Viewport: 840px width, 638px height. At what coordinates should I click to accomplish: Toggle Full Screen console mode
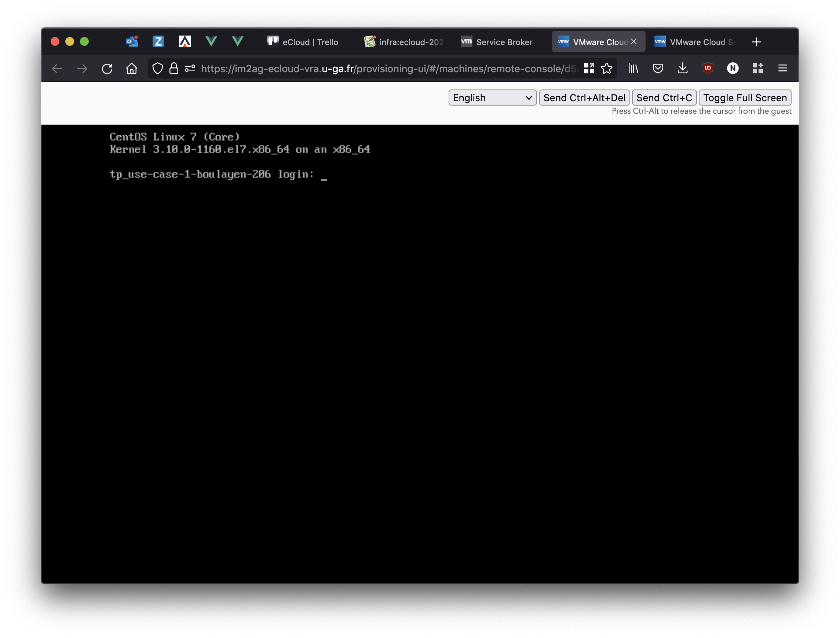click(x=745, y=98)
